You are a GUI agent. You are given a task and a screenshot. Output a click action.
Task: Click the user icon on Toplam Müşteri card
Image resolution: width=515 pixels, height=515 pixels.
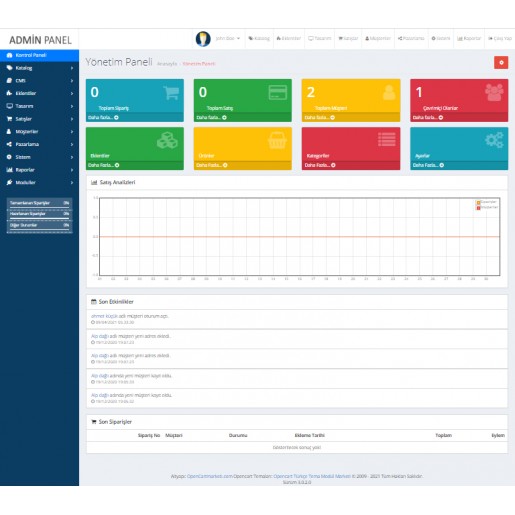tap(389, 93)
